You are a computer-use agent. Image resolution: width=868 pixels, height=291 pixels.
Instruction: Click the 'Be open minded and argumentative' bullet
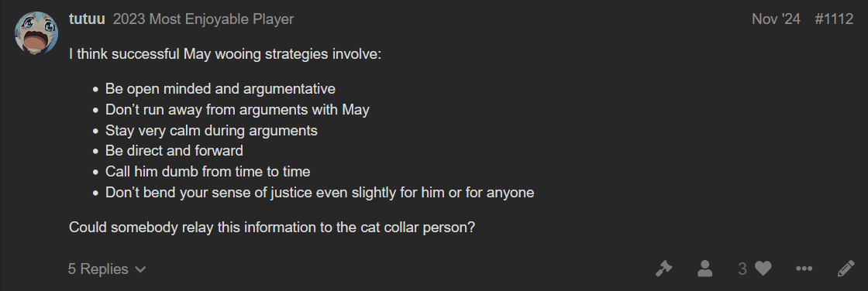point(220,89)
